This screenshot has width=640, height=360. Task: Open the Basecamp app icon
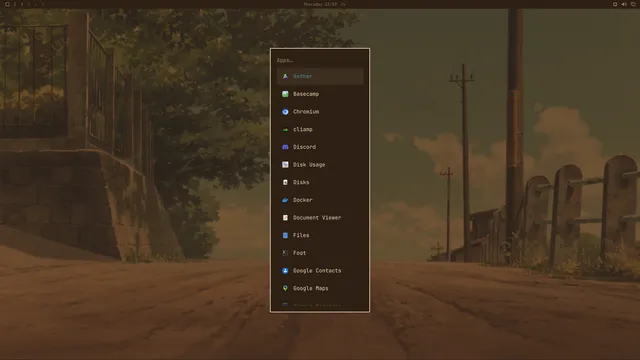[x=285, y=94]
